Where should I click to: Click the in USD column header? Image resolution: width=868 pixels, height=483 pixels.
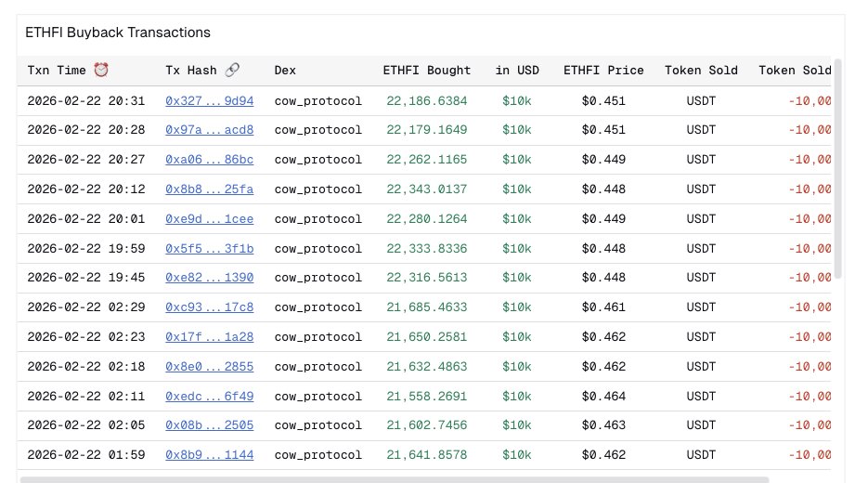click(x=517, y=71)
